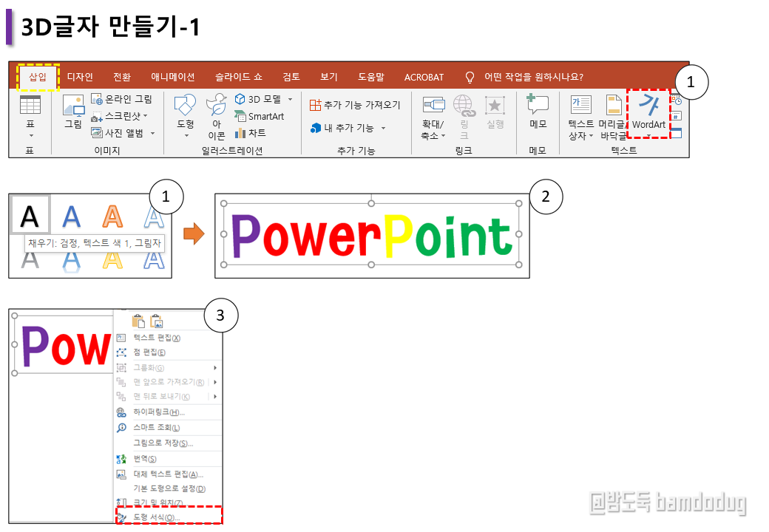
Task: Open the WordArt gallery button
Action: pyautogui.click(x=648, y=114)
